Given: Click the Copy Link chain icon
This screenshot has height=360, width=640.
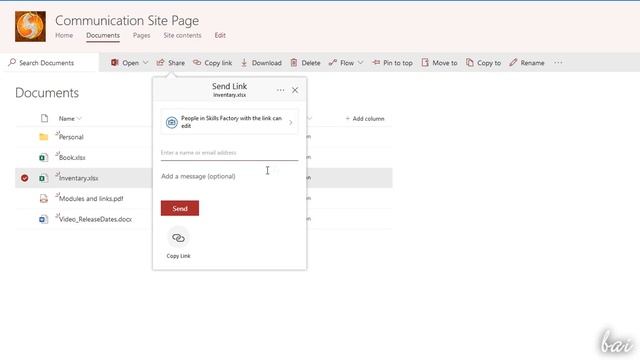Looking at the screenshot, I should (178, 238).
